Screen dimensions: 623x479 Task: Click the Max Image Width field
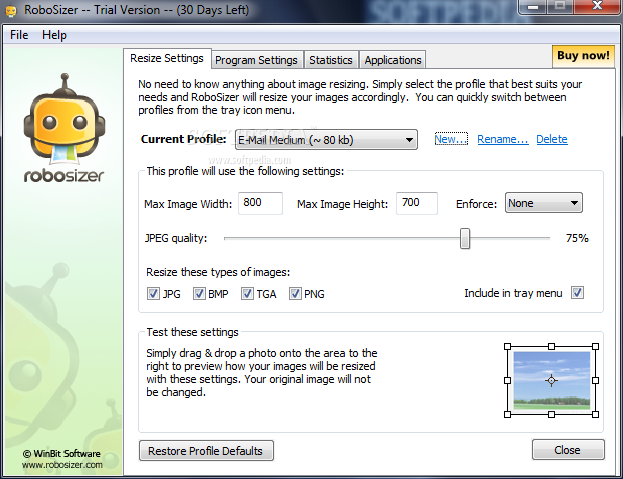click(x=260, y=203)
